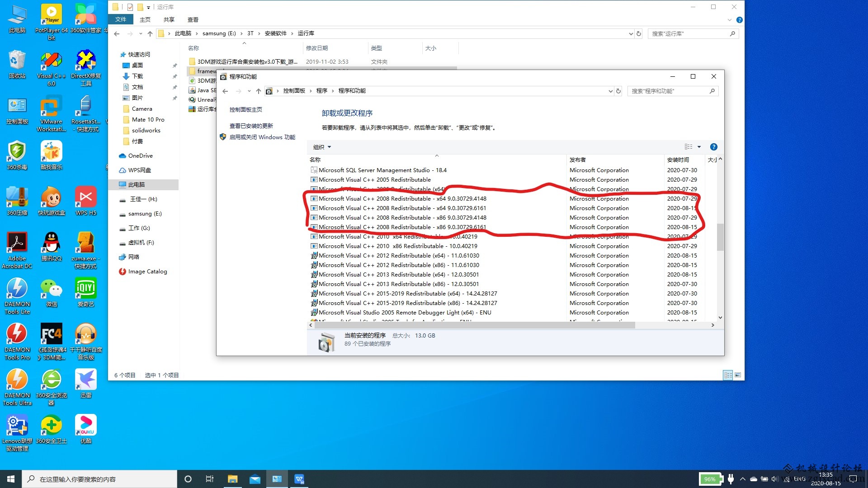Go back in the Programs and Features window
The image size is (868, 488).
[x=225, y=91]
